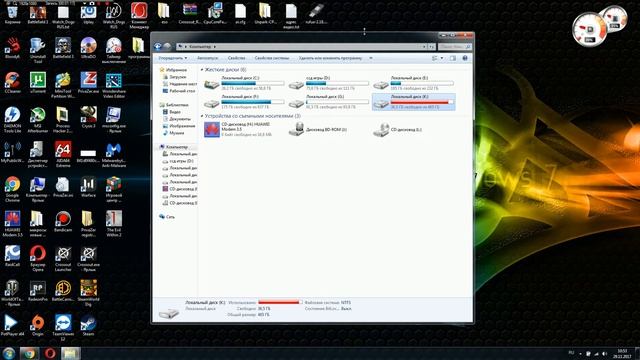Open Недавние места in the navigation pane
Image resolution: width=640 pixels, height=360 pixels.
click(x=180, y=84)
